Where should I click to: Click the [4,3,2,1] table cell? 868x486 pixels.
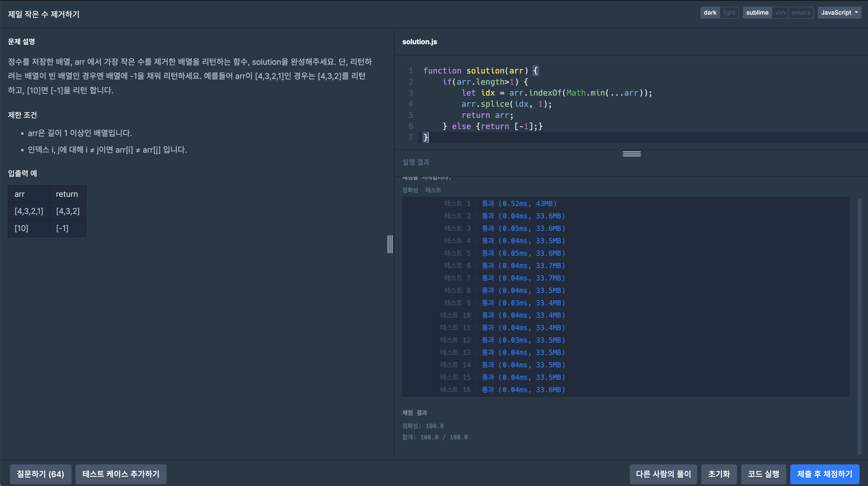pos(29,211)
